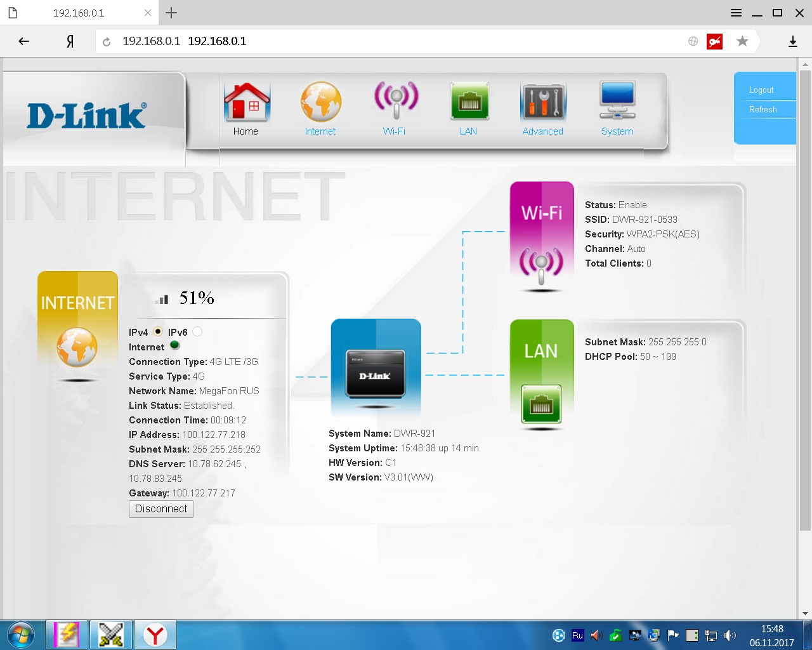Select the IPv6 radio button
The width and height of the screenshot is (812, 650).
pyautogui.click(x=197, y=331)
